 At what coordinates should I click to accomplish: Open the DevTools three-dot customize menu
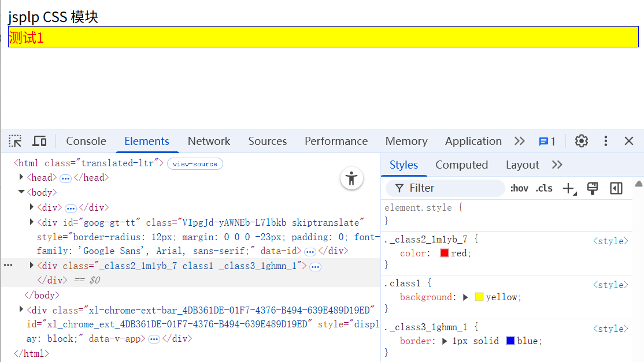(605, 141)
